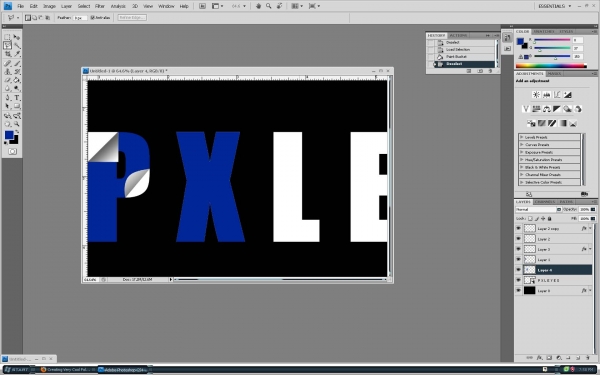Open the Image menu

(x=49, y=6)
